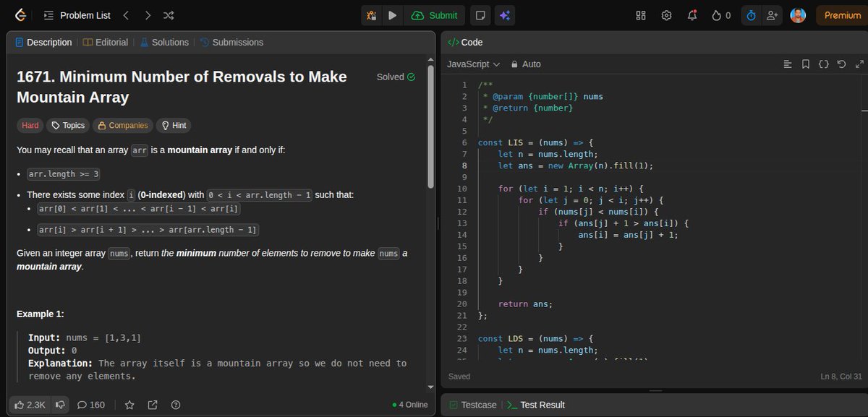Click the 'const LIS' code line

tap(535, 142)
